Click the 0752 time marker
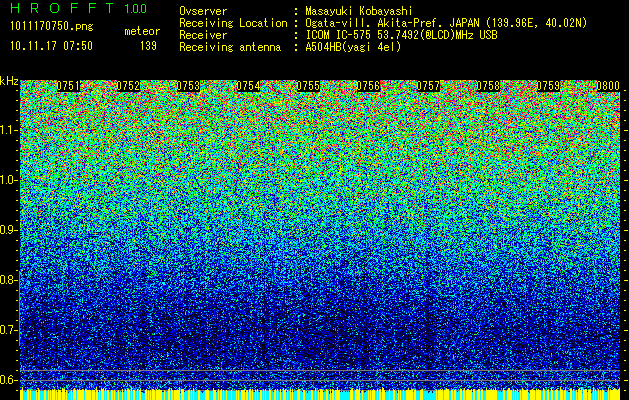The image size is (629, 400). [128, 86]
